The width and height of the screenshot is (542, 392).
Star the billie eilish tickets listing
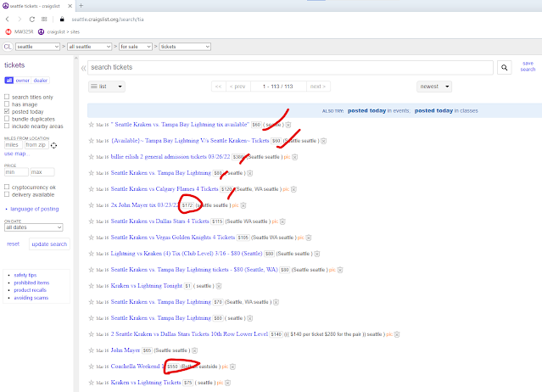click(x=92, y=157)
